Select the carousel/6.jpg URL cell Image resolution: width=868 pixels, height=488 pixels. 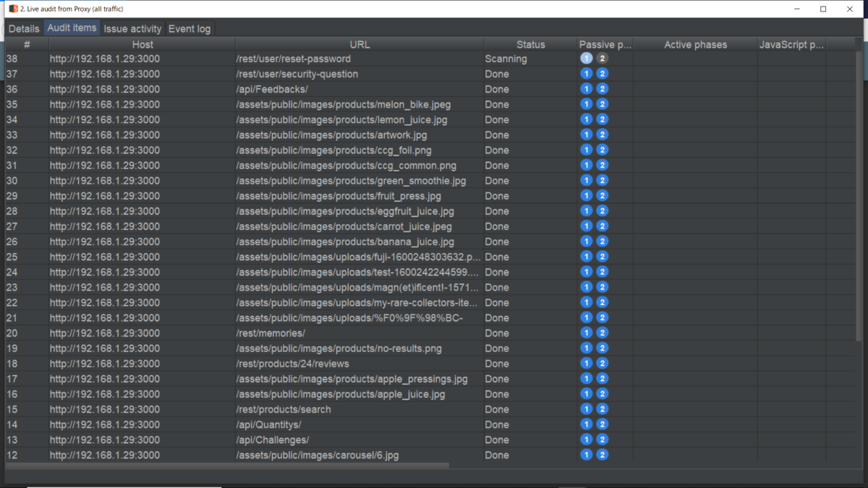coord(359,455)
